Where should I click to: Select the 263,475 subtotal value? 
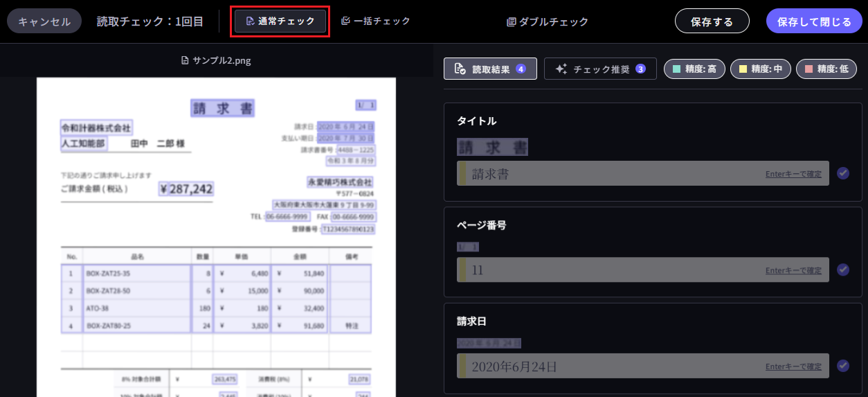coord(225,379)
